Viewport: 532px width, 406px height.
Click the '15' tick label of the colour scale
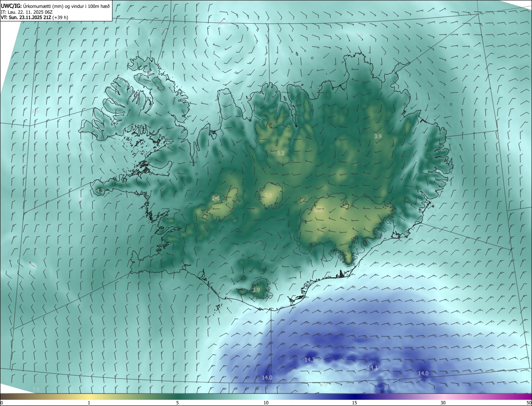coord(355,403)
